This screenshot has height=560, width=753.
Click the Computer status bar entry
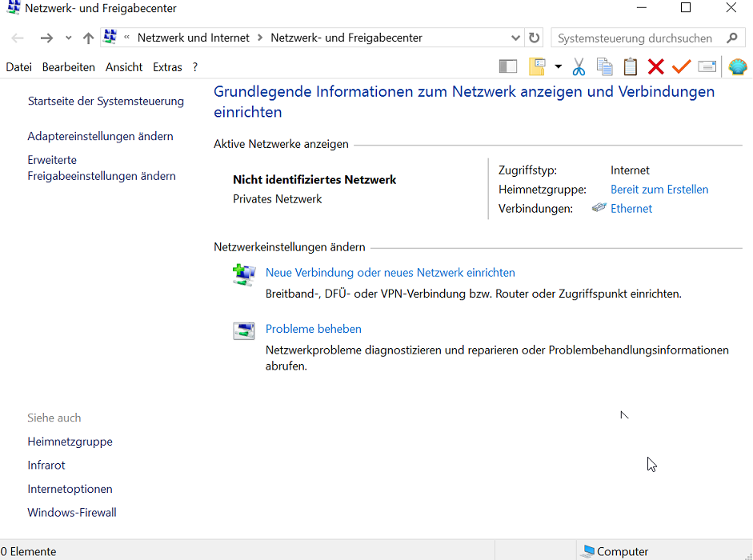[x=615, y=551]
